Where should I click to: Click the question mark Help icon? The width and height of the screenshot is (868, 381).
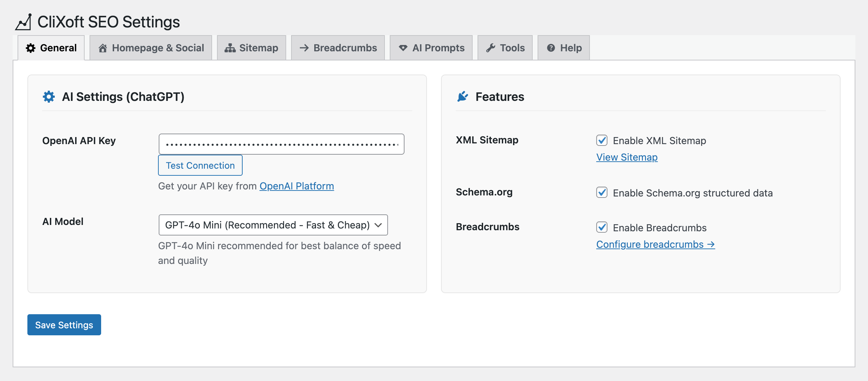point(551,48)
